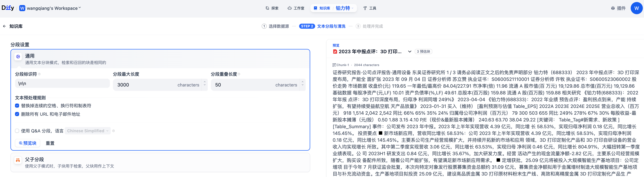Click the 文本预处理规则 label
644x177 pixels.
pos(30,98)
